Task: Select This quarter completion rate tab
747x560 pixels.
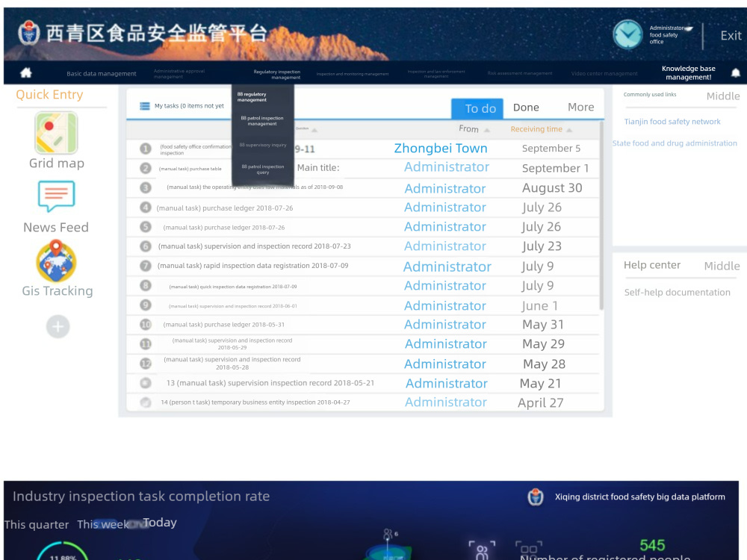Action: coord(37,525)
